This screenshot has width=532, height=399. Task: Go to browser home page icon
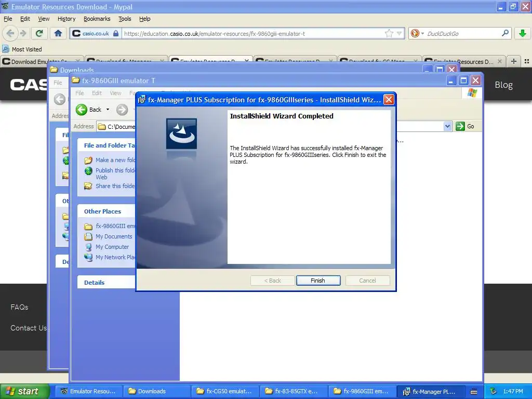coord(58,33)
